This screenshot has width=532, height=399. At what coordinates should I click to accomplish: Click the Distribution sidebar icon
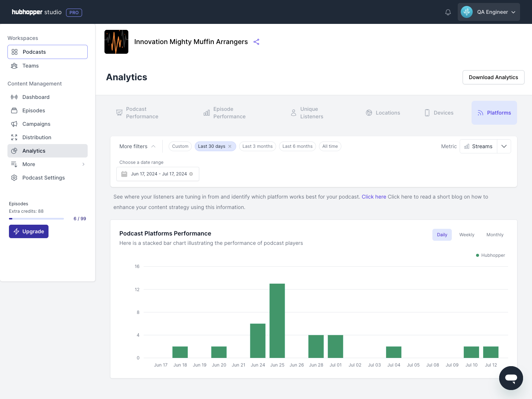click(x=14, y=137)
